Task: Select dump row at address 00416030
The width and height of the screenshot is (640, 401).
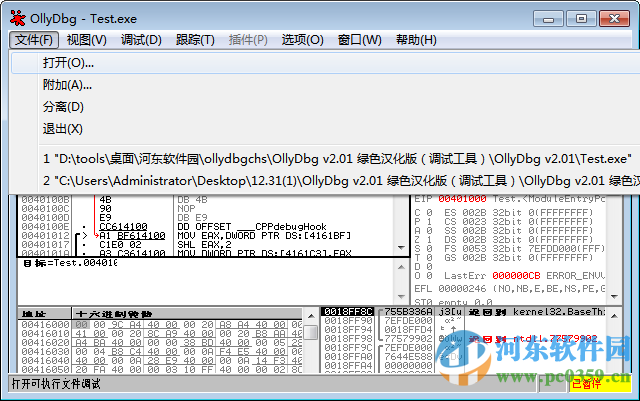Action: (160, 352)
